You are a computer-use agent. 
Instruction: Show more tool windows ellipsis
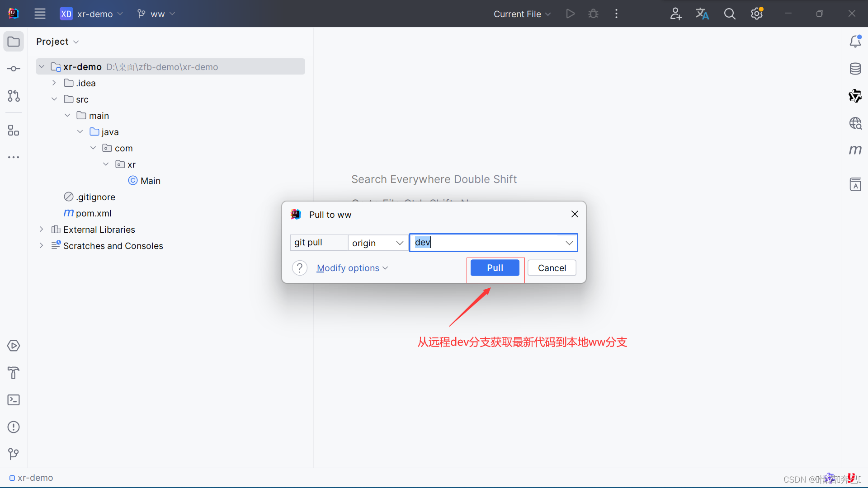click(14, 157)
